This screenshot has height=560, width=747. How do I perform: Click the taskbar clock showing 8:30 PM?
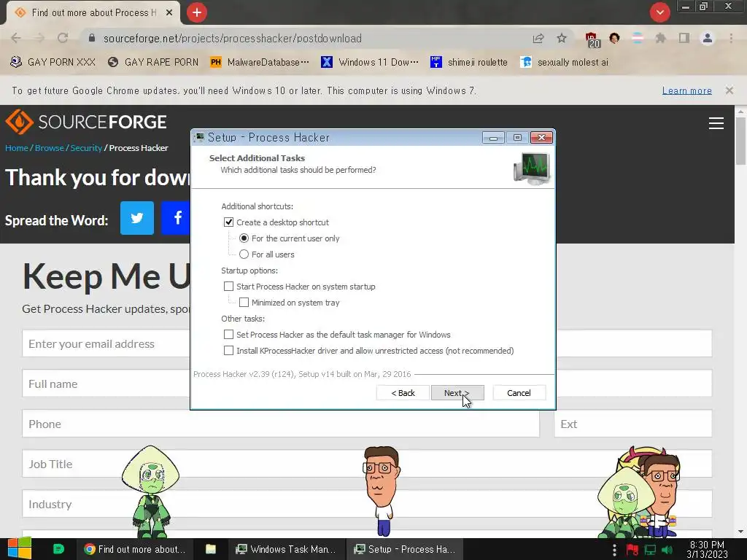point(707,549)
